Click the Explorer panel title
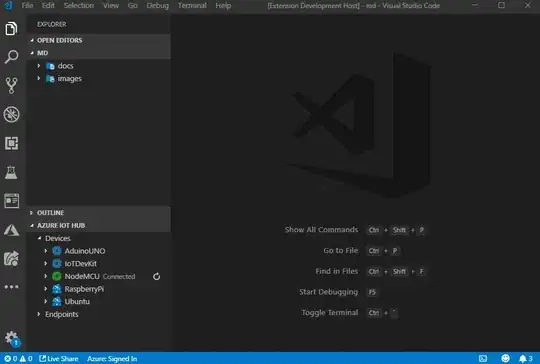 pyautogui.click(x=52, y=24)
